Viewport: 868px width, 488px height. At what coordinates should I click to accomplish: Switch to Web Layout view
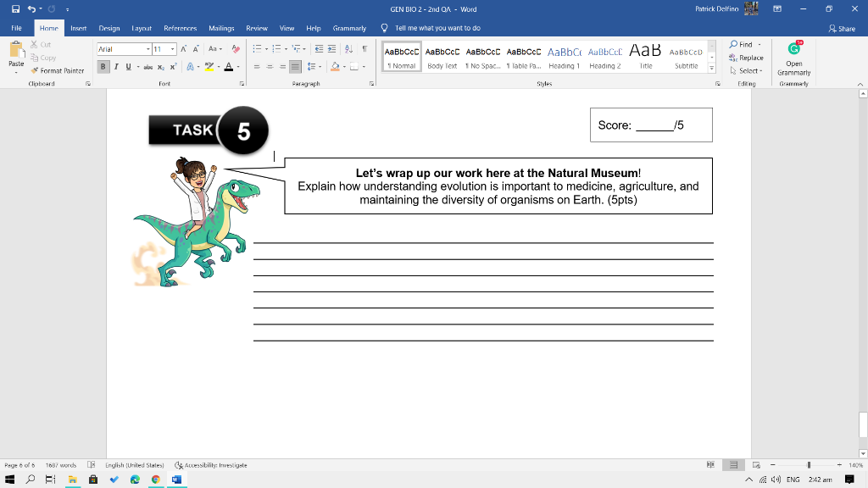(x=756, y=465)
